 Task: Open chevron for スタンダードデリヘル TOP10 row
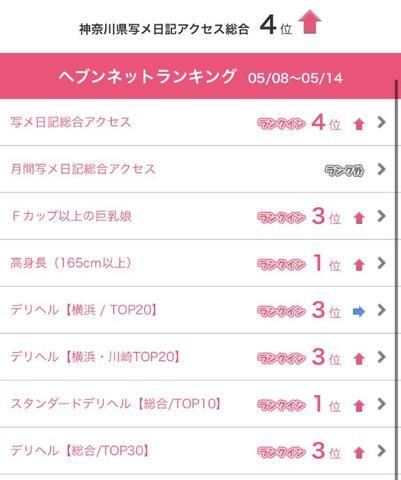(x=381, y=404)
